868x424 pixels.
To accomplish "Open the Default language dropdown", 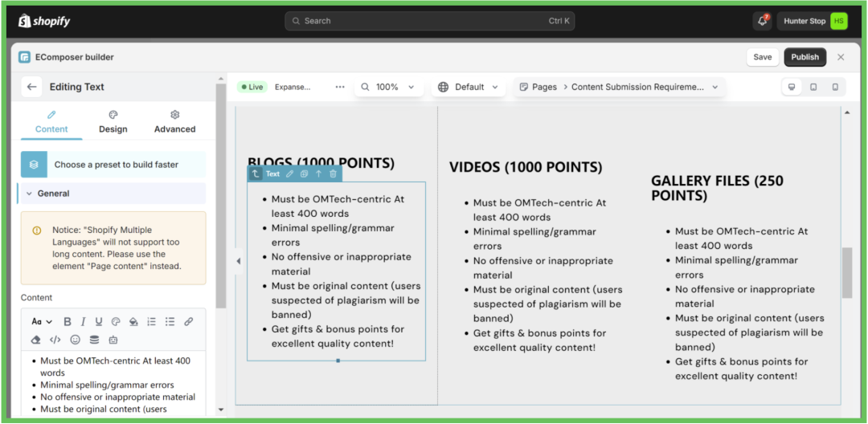I will pyautogui.click(x=469, y=87).
